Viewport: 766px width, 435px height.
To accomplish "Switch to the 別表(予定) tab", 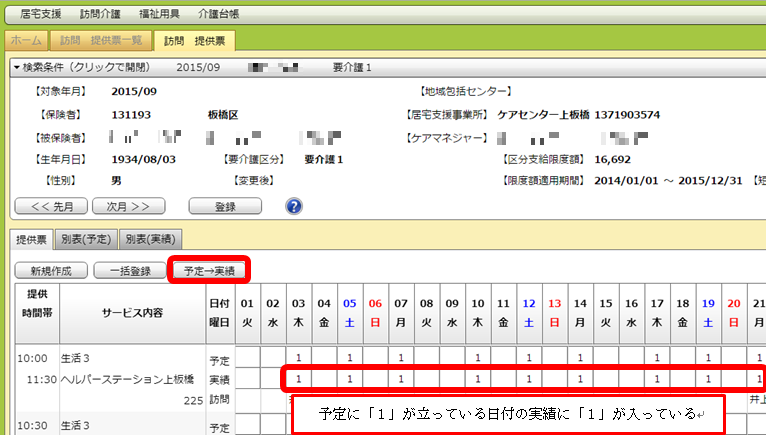I will [85, 239].
